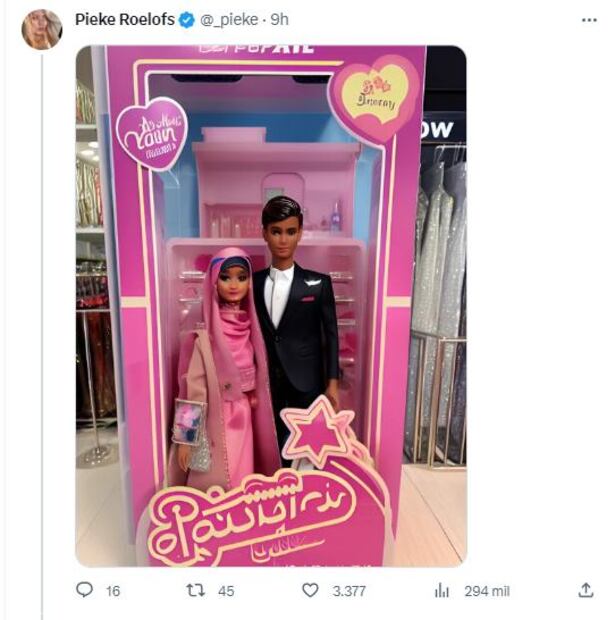The image size is (615, 620).
Task: Click the yellow heart sticker in the photo
Action: point(373,95)
